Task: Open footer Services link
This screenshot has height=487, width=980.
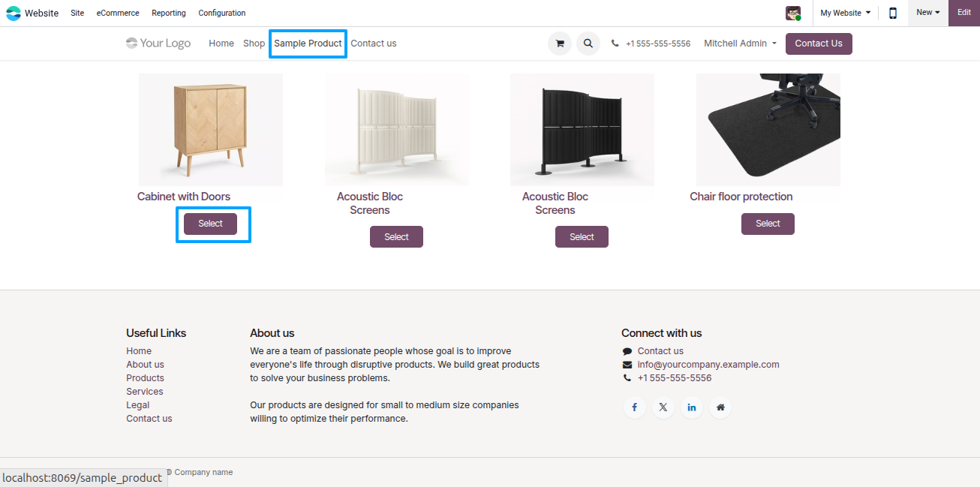Action: click(145, 392)
